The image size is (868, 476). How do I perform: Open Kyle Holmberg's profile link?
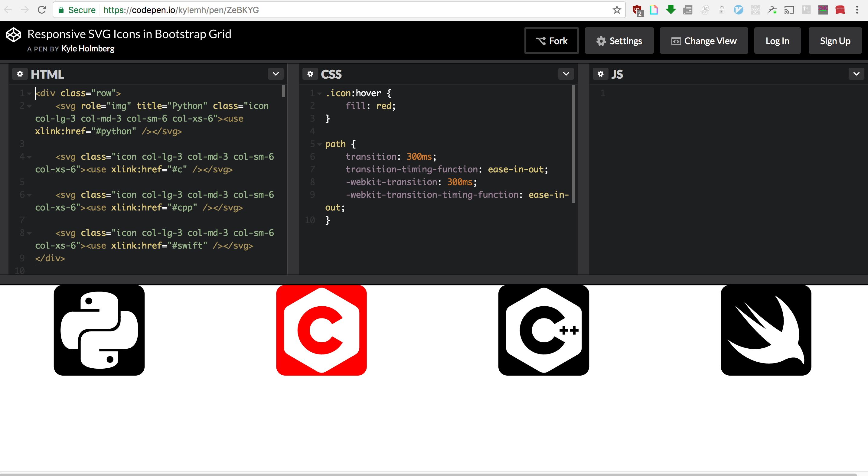[88, 49]
